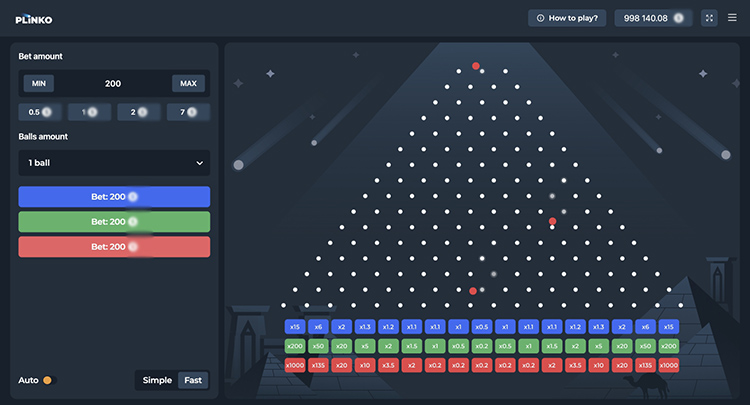Open the hamburger menu

coord(732,18)
